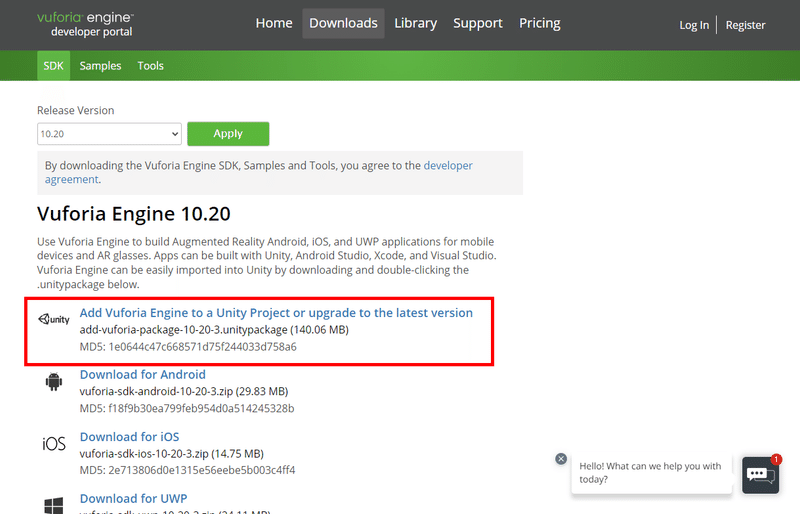The image size is (800, 514).
Task: Open the chat widget icon
Action: (760, 475)
